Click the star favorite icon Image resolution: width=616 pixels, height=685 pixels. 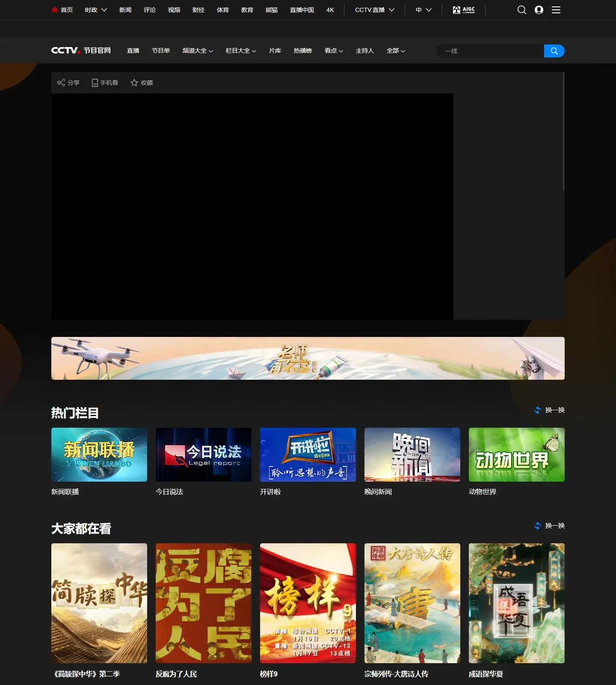134,83
